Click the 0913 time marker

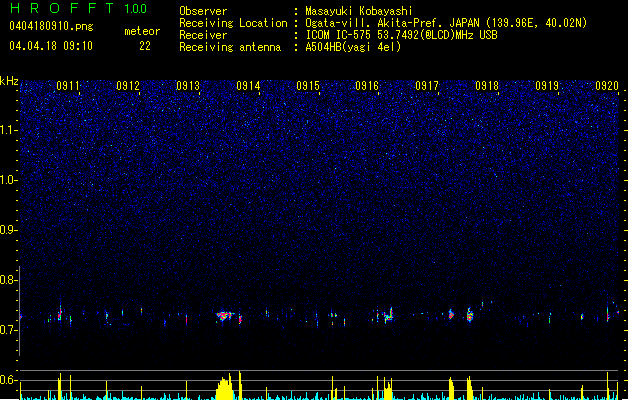pyautogui.click(x=188, y=86)
